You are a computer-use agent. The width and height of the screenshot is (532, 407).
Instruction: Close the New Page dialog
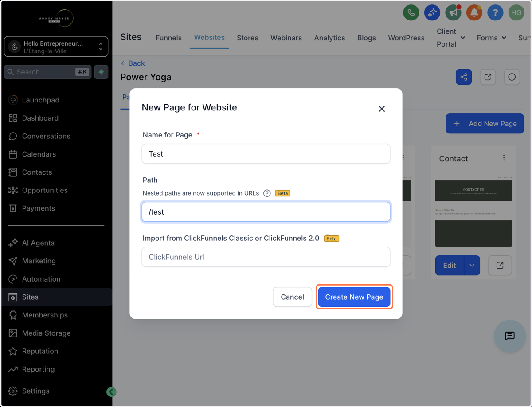(x=382, y=109)
